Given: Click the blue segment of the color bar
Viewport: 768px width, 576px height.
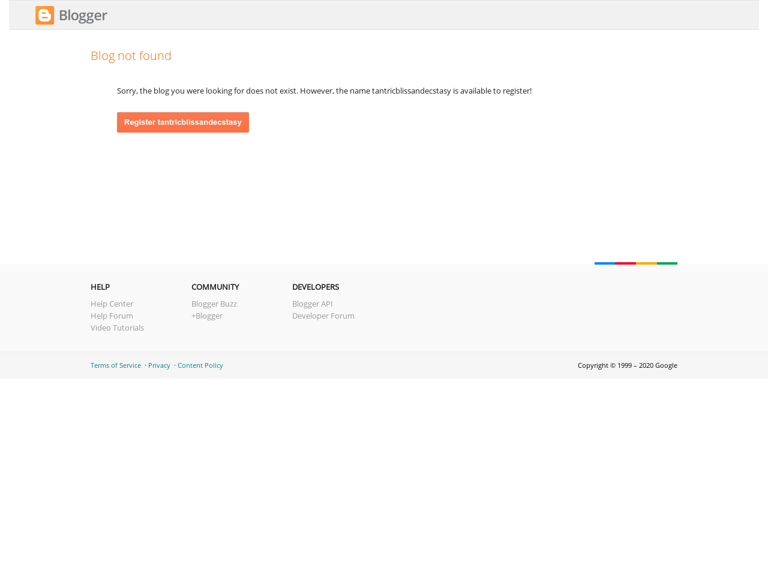Looking at the screenshot, I should click(x=604, y=263).
